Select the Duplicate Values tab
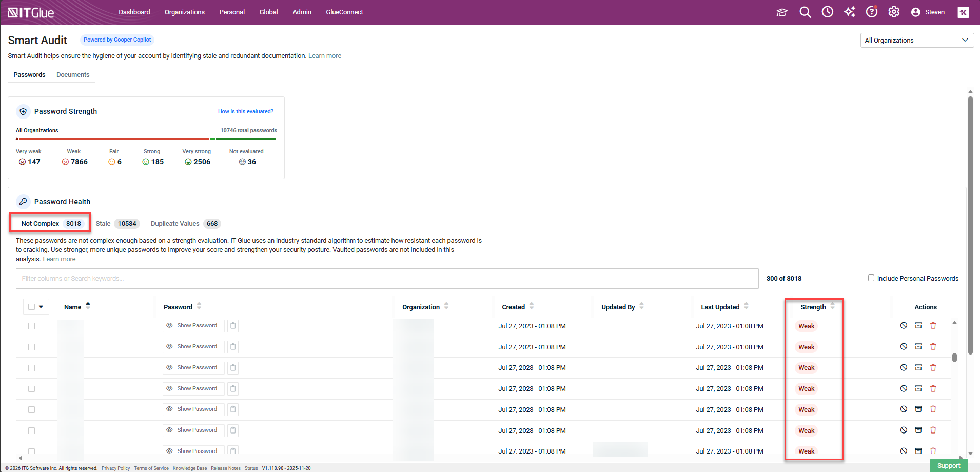 175,224
